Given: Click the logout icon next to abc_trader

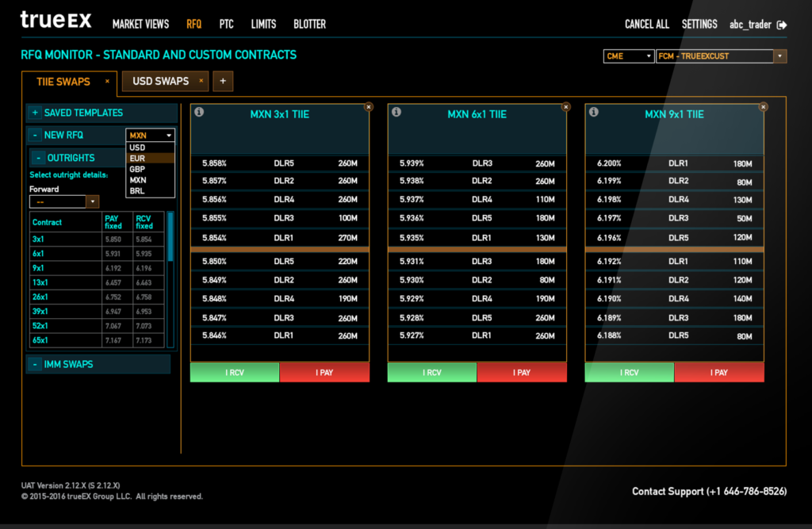Looking at the screenshot, I should pyautogui.click(x=782, y=25).
